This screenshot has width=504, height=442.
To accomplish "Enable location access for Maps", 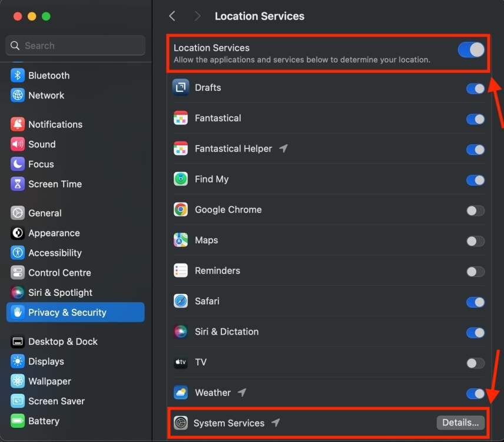I will [475, 241].
